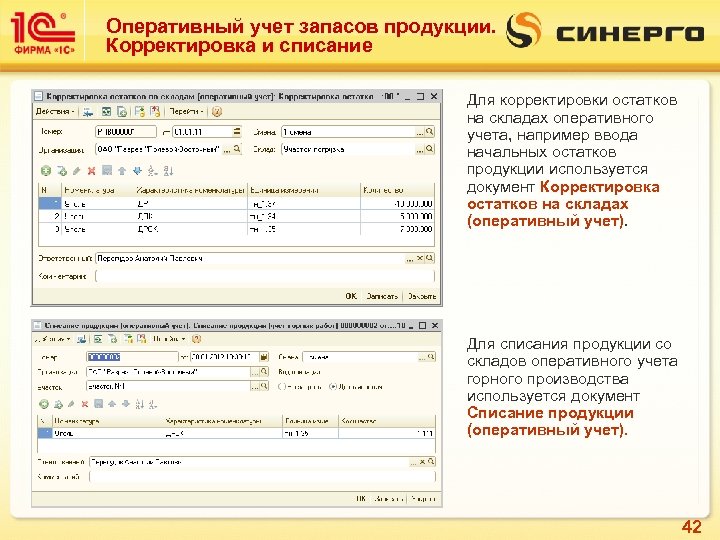The image size is (720, 540).
Task: Help question icon in Корректировка остатков toolbar
Action: tap(217, 112)
